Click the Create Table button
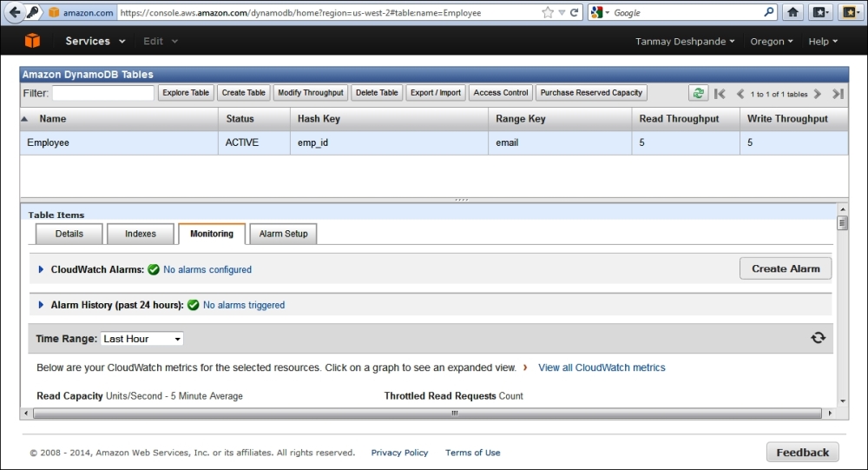Screen dimensions: 868x470 coord(244,93)
